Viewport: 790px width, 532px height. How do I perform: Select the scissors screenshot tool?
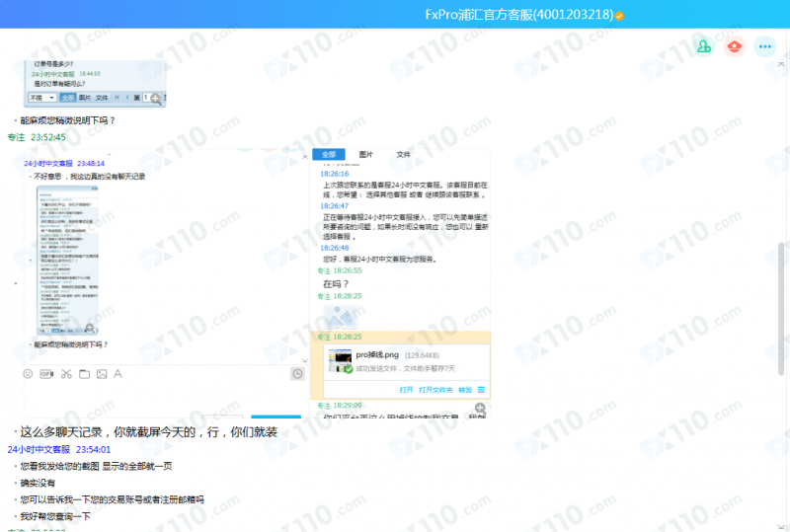[x=65, y=374]
